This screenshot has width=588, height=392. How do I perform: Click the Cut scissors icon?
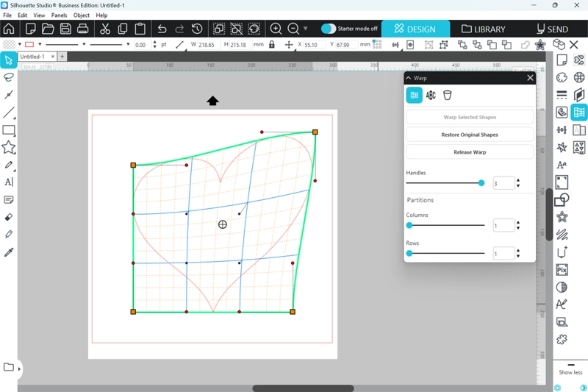[105, 29]
